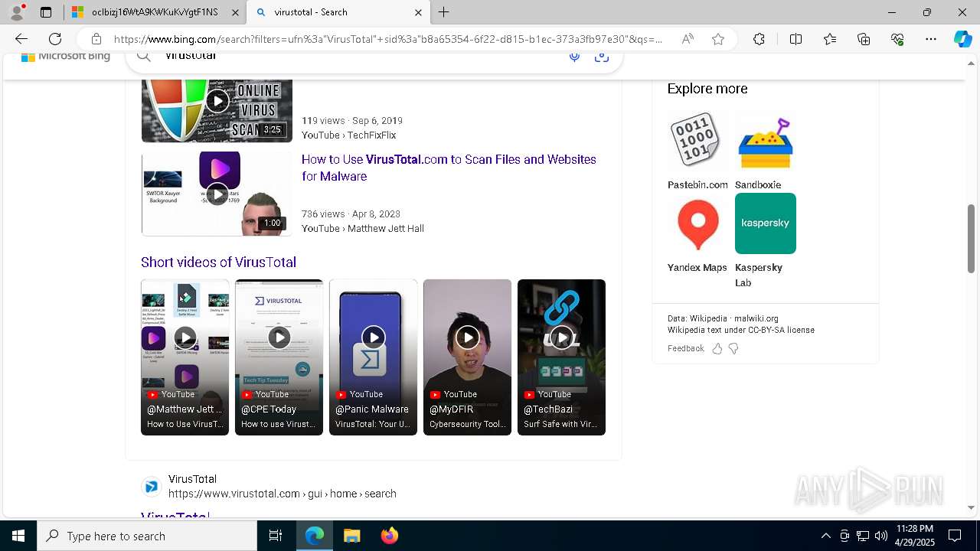Show hidden system tray icons

[x=825, y=536]
